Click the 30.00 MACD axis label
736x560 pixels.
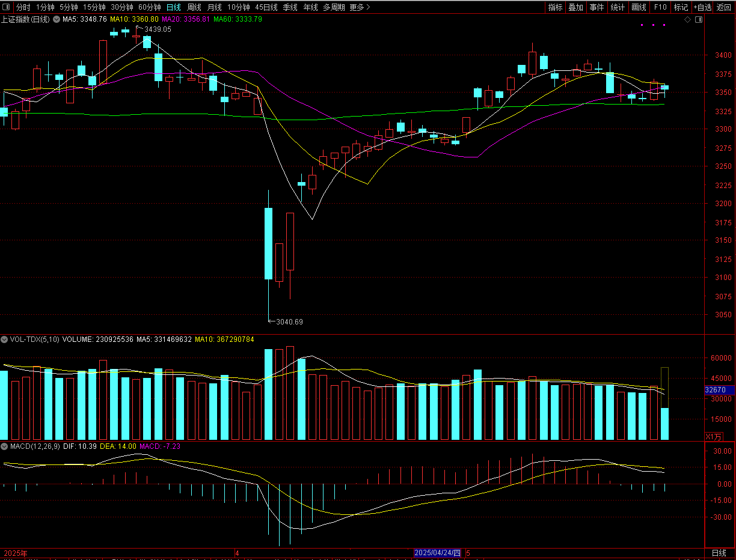pos(722,451)
